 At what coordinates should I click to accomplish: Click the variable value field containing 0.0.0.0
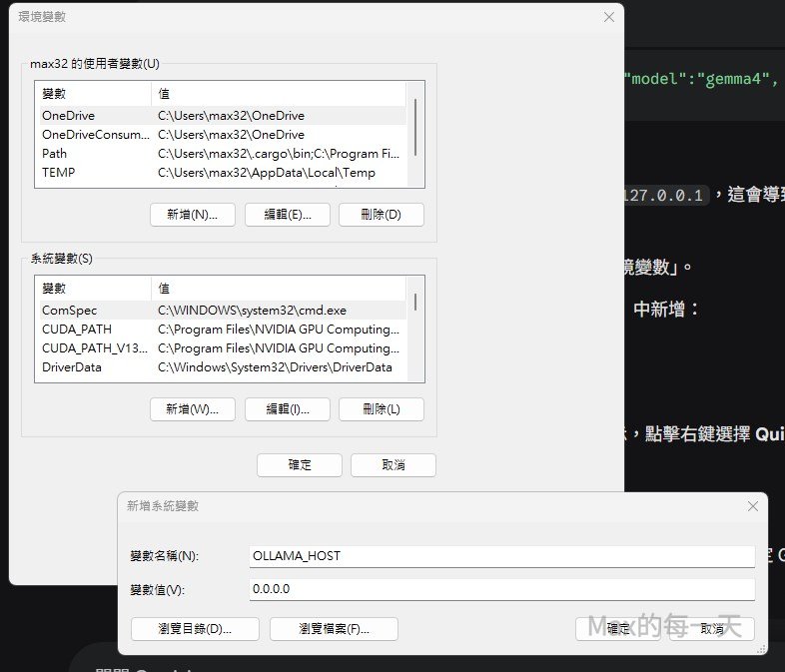point(501,589)
